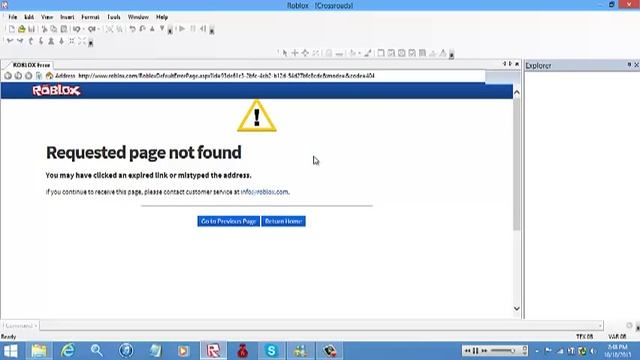Select the four-way resize tool

(305, 53)
